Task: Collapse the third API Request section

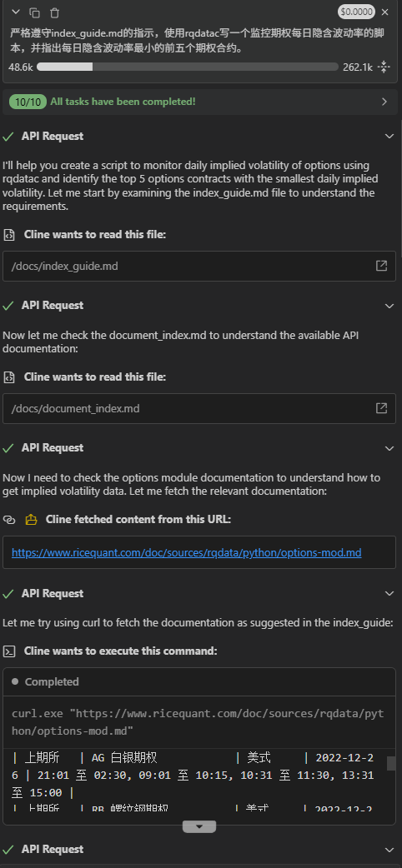Action: (x=389, y=448)
